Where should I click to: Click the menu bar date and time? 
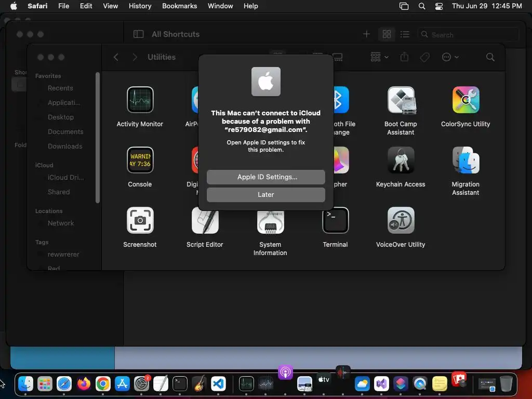click(x=486, y=6)
